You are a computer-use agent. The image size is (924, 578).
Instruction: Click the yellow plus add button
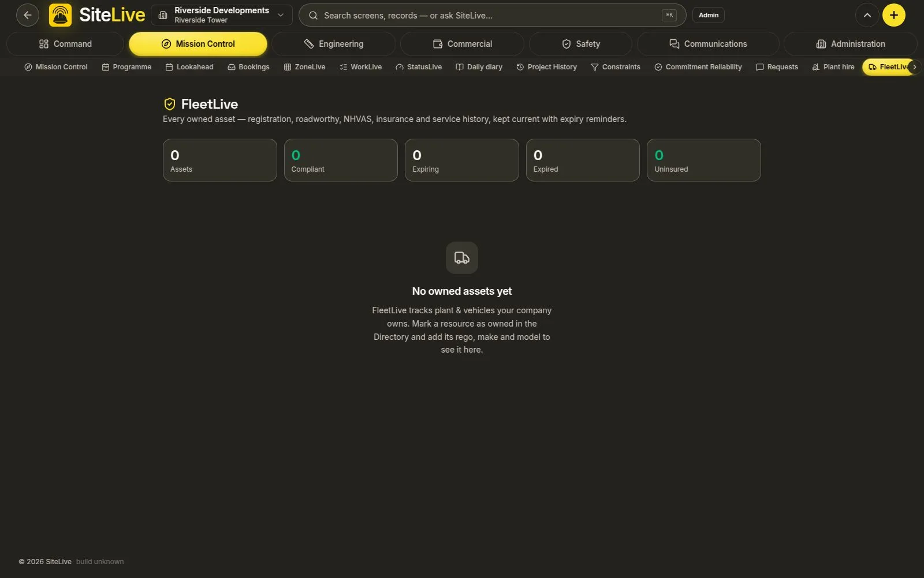893,15
